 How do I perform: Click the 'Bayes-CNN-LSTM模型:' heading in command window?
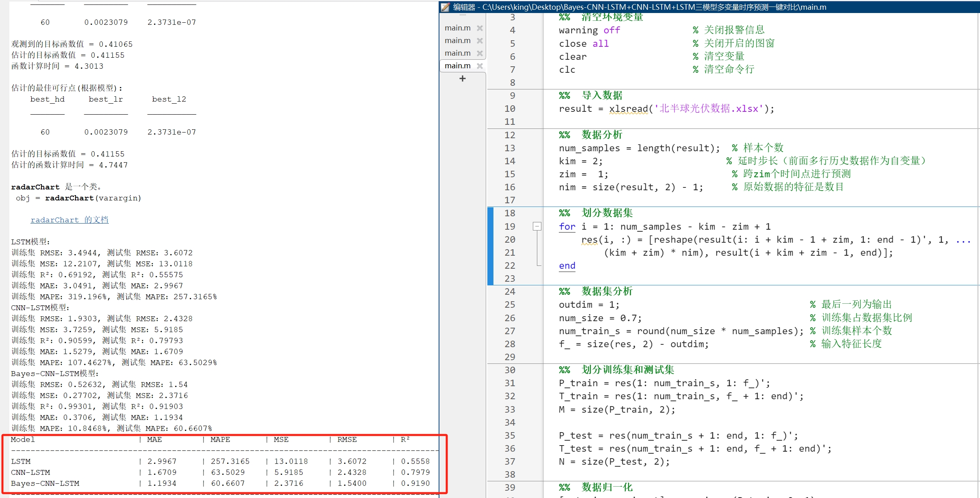(x=55, y=374)
